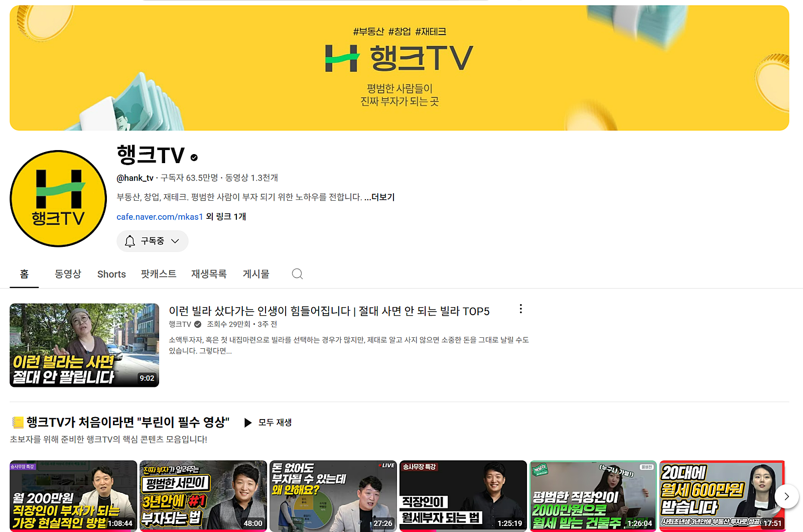
Task: Click the yellow 행크TV channel banner image
Action: (399, 68)
